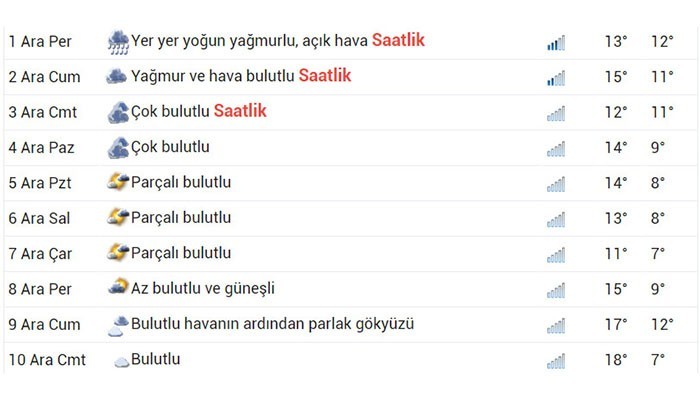
Task: Click the Az bulutlu ve güneşli description
Action: pyautogui.click(x=203, y=288)
